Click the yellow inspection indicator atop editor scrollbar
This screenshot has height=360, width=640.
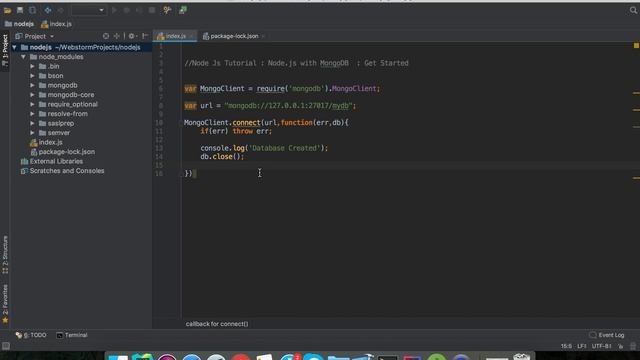pos(636,46)
